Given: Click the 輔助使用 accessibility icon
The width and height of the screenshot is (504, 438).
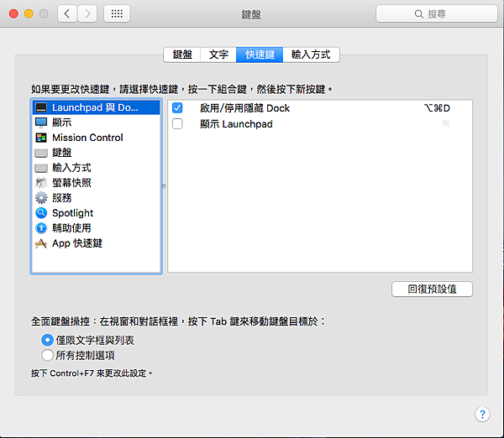Looking at the screenshot, I should [x=41, y=228].
